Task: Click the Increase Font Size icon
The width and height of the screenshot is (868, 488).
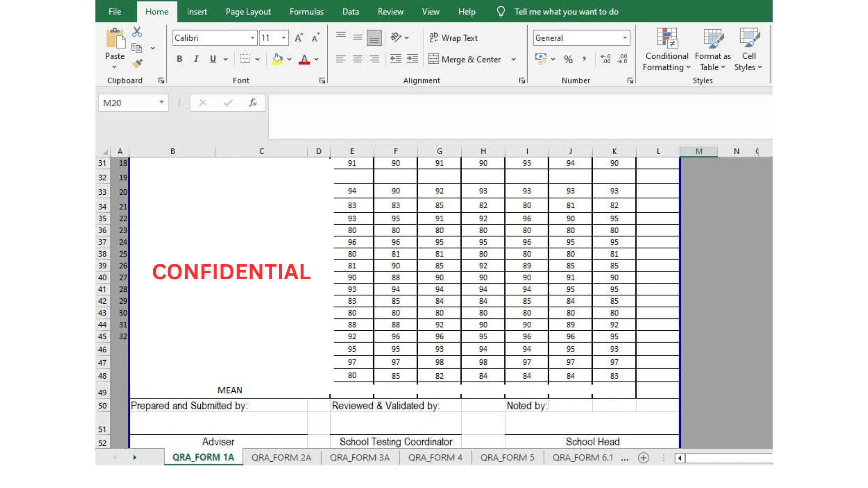Action: point(298,38)
